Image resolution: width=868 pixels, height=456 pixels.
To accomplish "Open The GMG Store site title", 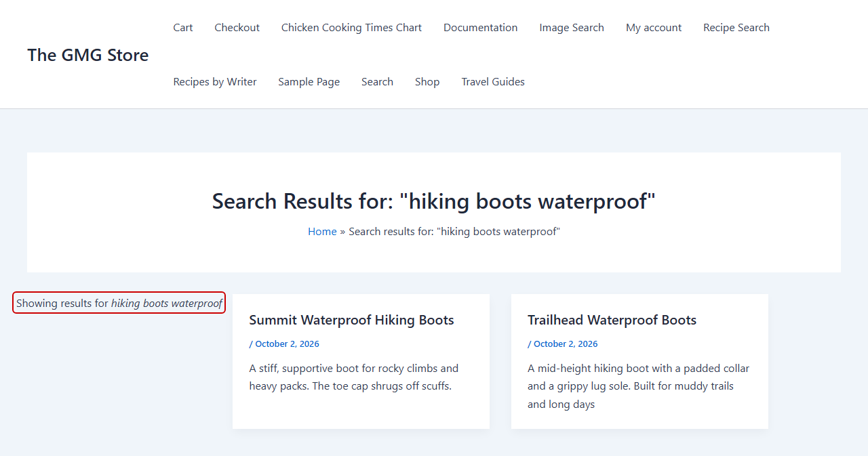I will [x=88, y=55].
